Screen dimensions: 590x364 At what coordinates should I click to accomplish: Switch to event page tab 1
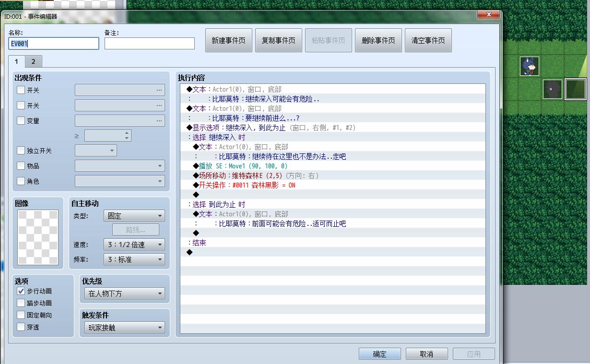click(x=16, y=61)
